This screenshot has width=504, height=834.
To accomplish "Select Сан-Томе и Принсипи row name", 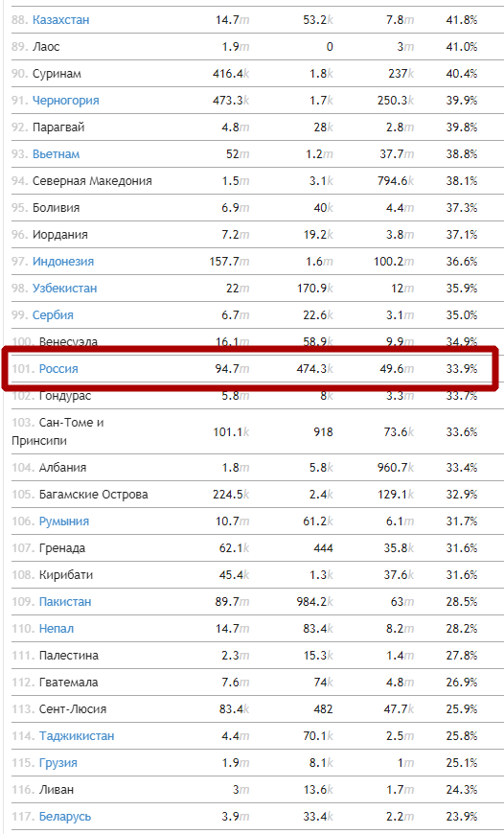I will (x=57, y=431).
